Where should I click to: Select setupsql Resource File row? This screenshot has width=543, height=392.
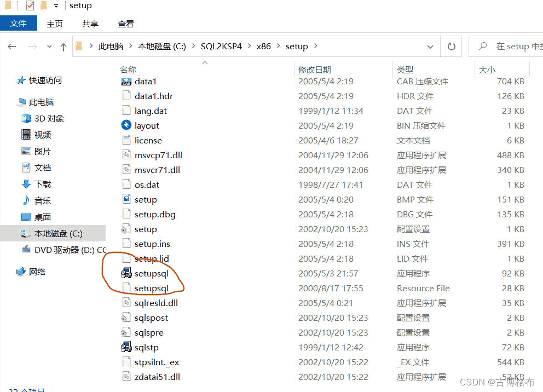(322, 288)
